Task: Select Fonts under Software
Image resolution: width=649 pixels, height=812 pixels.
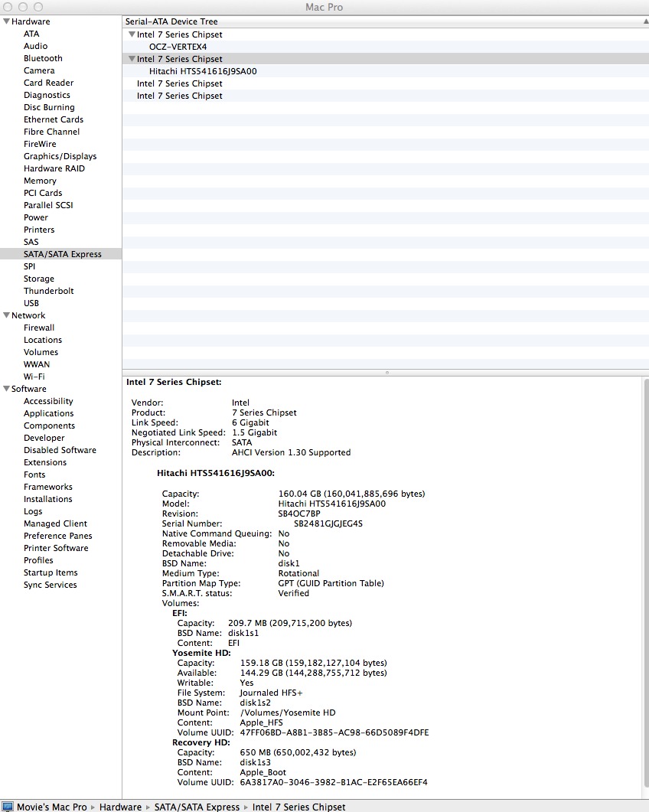Action: (x=34, y=474)
